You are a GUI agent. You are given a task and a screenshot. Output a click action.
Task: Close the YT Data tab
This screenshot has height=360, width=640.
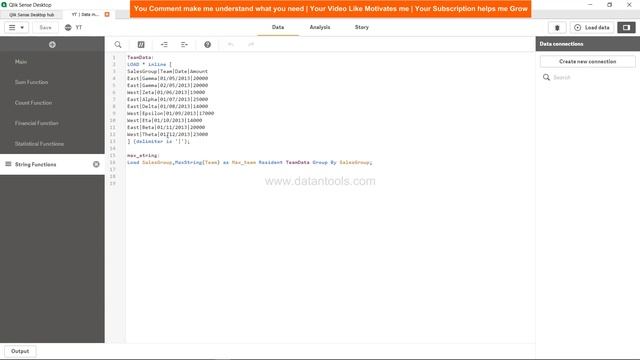107,14
